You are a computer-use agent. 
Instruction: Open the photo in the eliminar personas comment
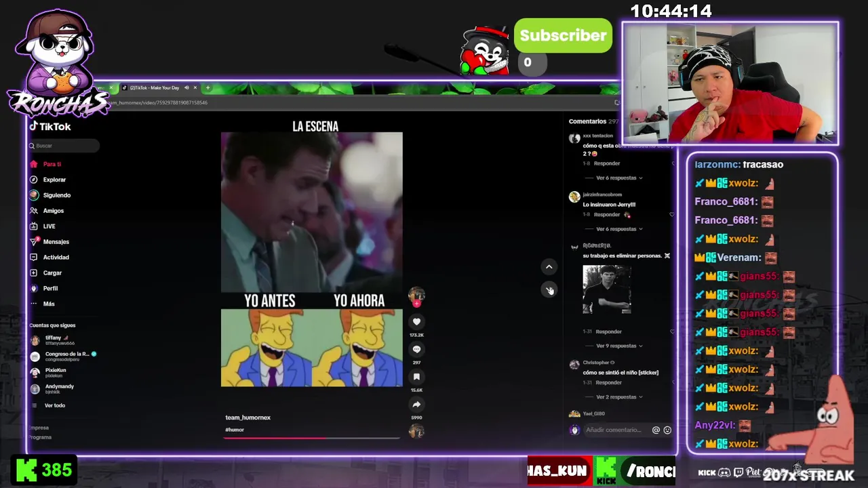pos(606,289)
